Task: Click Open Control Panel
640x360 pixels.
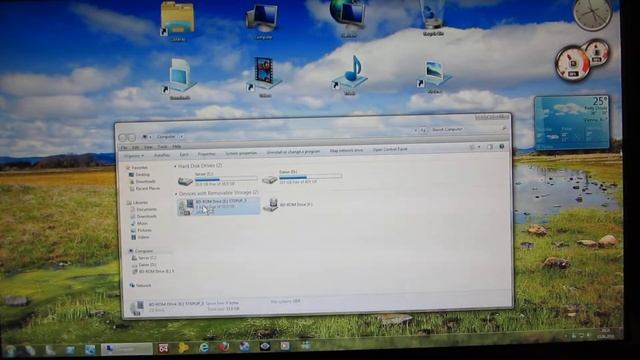Action: pyautogui.click(x=390, y=149)
